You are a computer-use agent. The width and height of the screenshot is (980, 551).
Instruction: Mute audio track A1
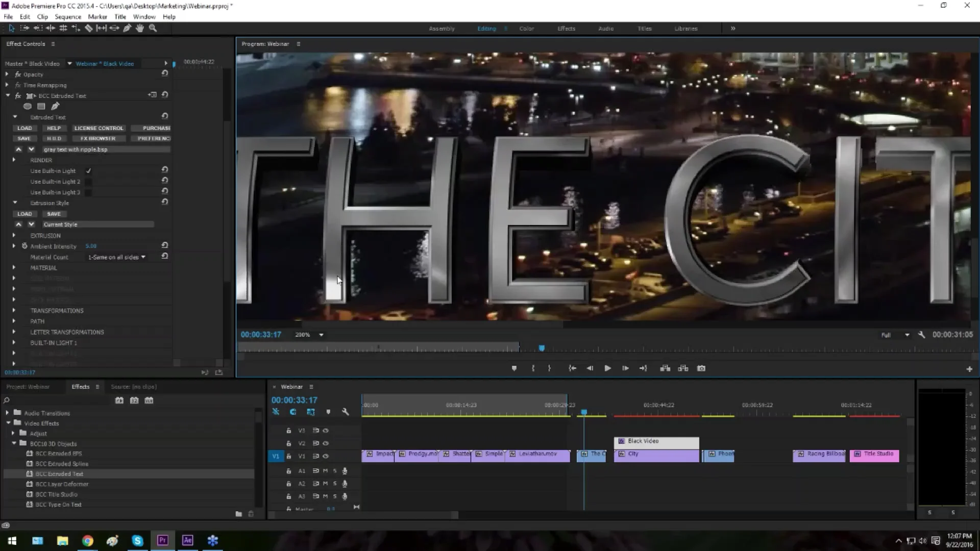(x=325, y=471)
